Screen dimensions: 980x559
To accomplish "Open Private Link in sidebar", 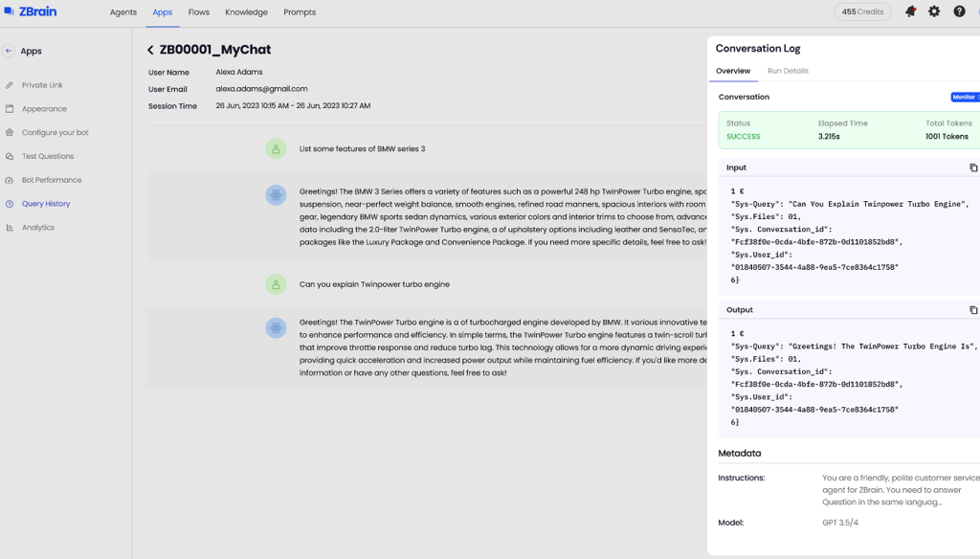I will (x=42, y=85).
